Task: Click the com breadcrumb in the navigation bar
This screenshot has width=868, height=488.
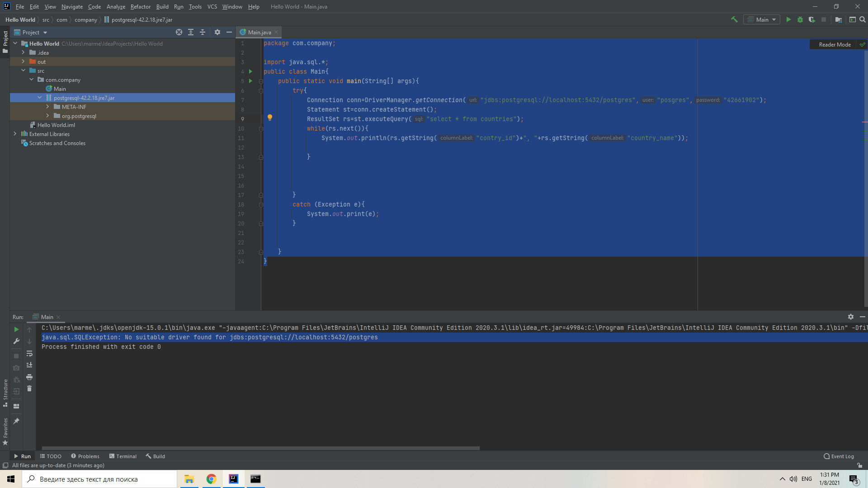Action: click(x=62, y=20)
